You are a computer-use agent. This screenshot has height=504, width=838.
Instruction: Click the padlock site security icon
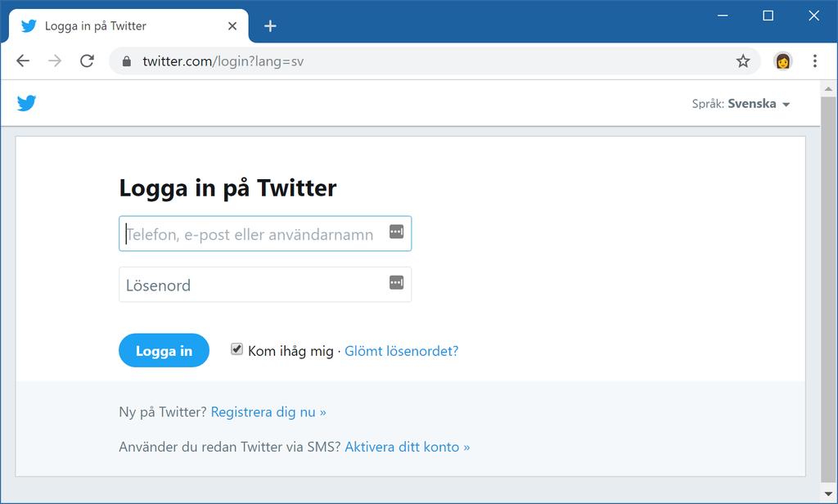pyautogui.click(x=127, y=61)
